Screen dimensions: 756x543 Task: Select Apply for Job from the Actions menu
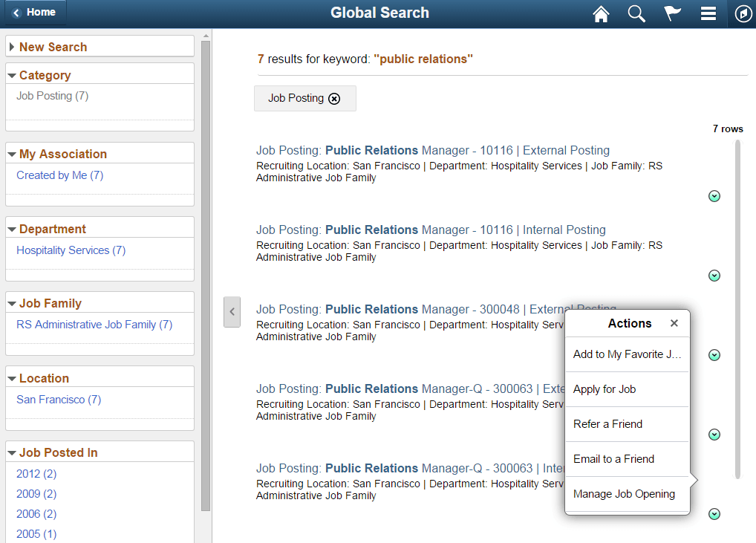click(605, 388)
